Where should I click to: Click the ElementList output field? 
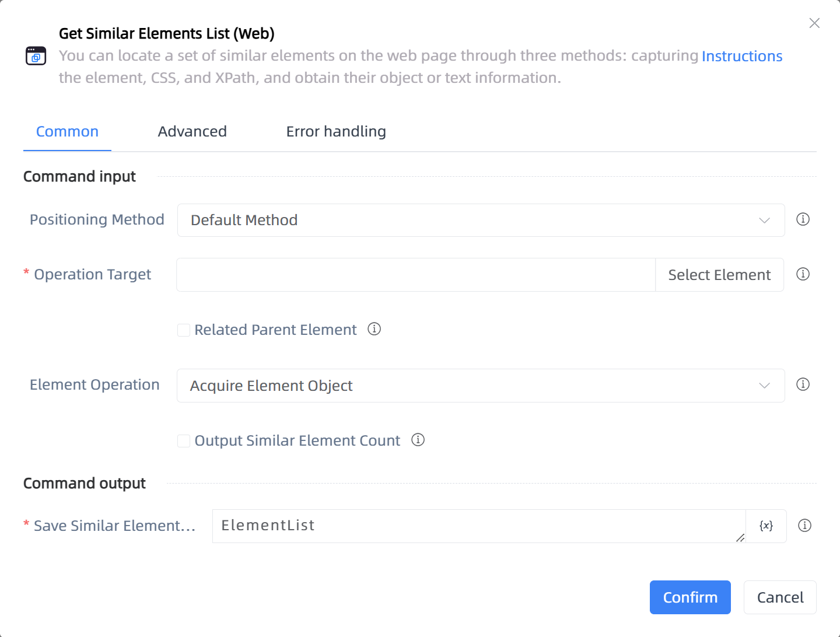(x=479, y=526)
